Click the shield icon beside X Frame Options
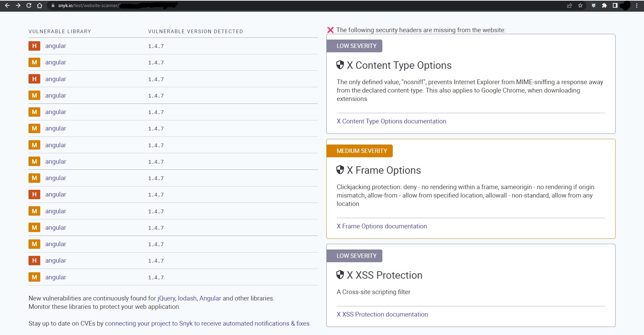Image resolution: width=644 pixels, height=335 pixels. click(340, 170)
